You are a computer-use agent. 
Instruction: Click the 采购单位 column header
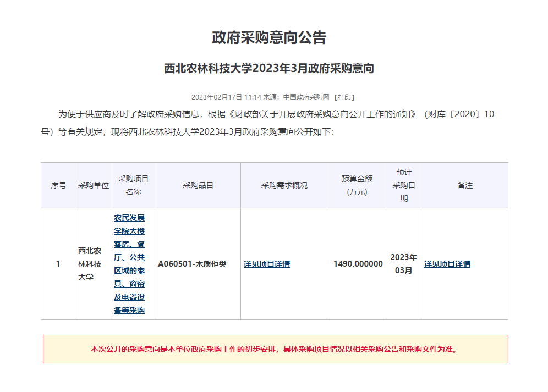tap(93, 185)
